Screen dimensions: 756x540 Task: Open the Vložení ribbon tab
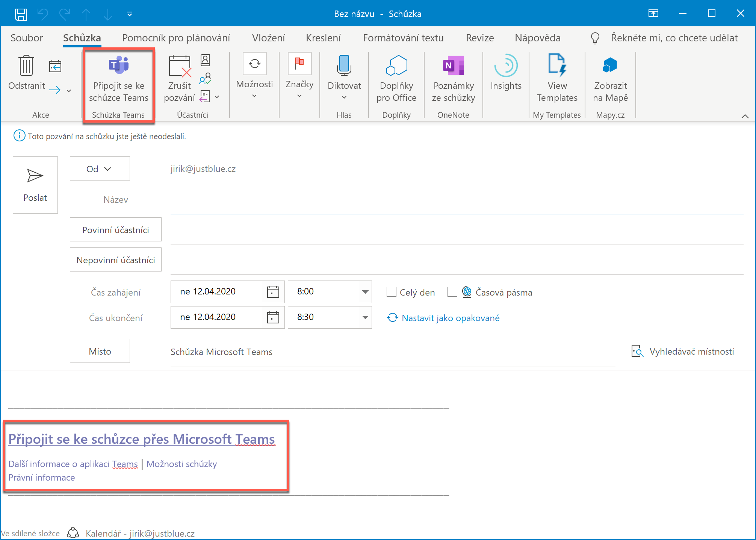268,38
